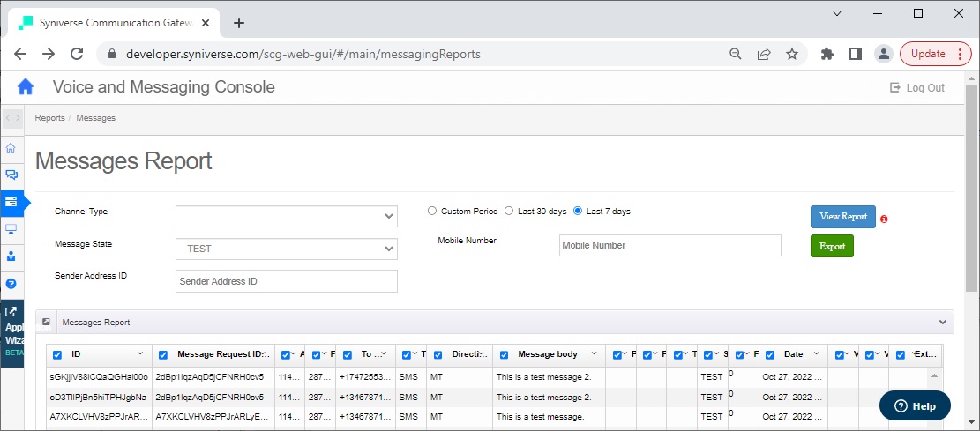
Task: Uncheck the Message Request ID column checkbox
Action: [x=163, y=355]
